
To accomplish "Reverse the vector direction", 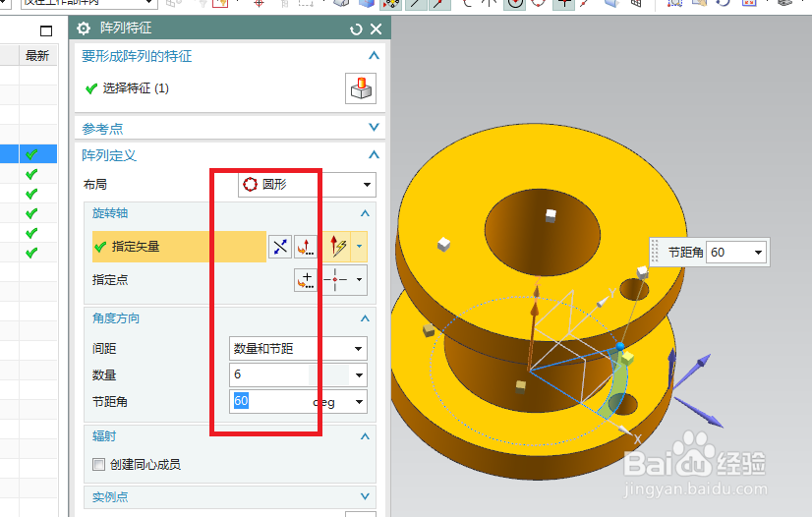I will [x=280, y=247].
